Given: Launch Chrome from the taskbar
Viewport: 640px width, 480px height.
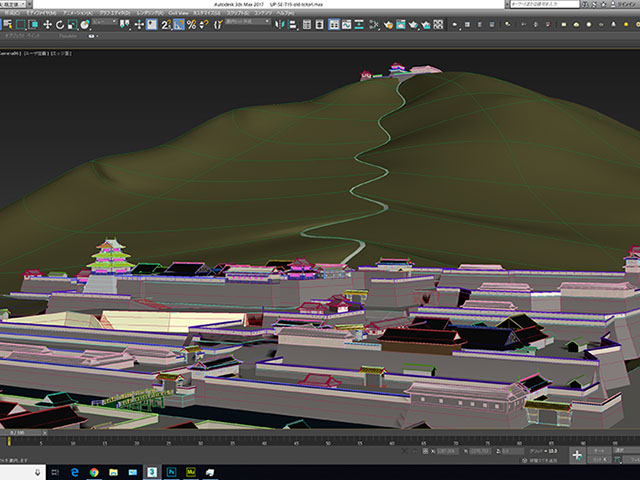Looking at the screenshot, I should 94,471.
